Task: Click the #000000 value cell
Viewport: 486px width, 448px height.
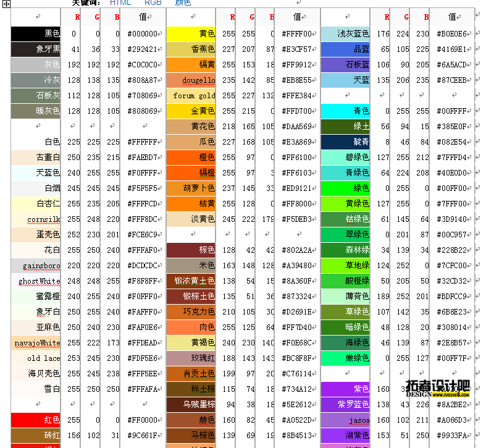Action: click(x=143, y=34)
